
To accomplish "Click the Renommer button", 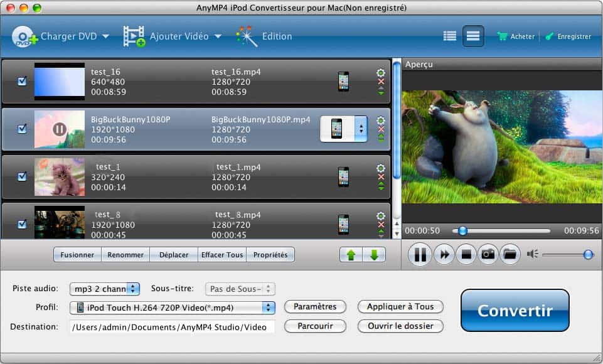I will (x=125, y=255).
